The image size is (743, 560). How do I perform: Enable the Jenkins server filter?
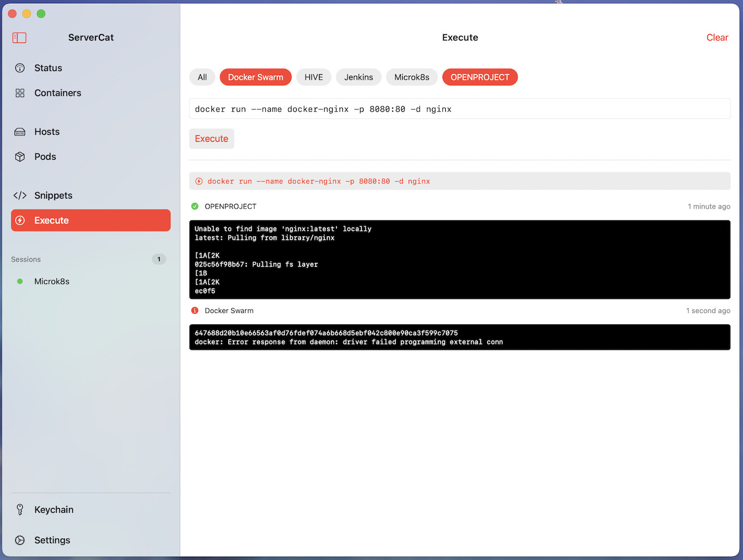358,77
